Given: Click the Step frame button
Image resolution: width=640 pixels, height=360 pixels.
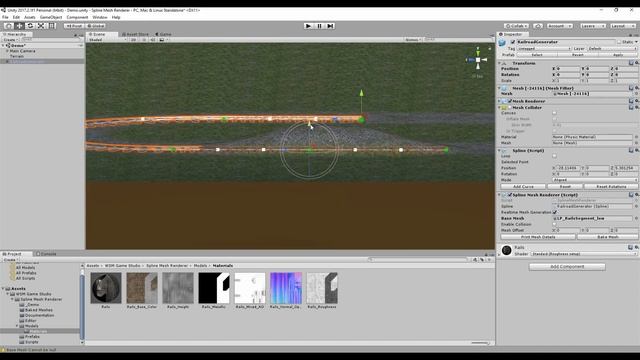Looking at the screenshot, I should point(331,26).
